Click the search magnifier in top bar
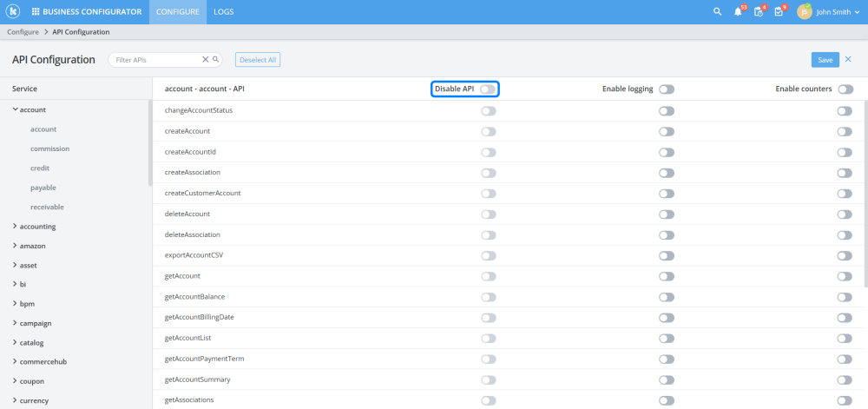The height and width of the screenshot is (409, 868). click(718, 11)
